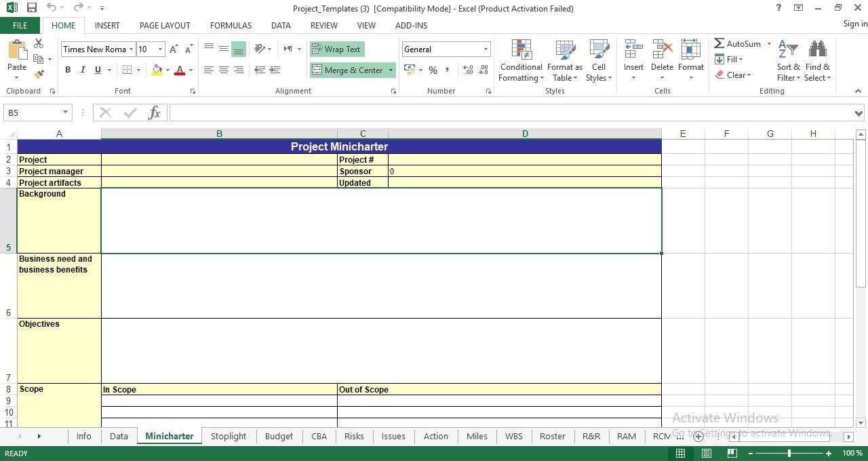Select the Format Painter icon
This screenshot has width=868, height=461.
(38, 74)
